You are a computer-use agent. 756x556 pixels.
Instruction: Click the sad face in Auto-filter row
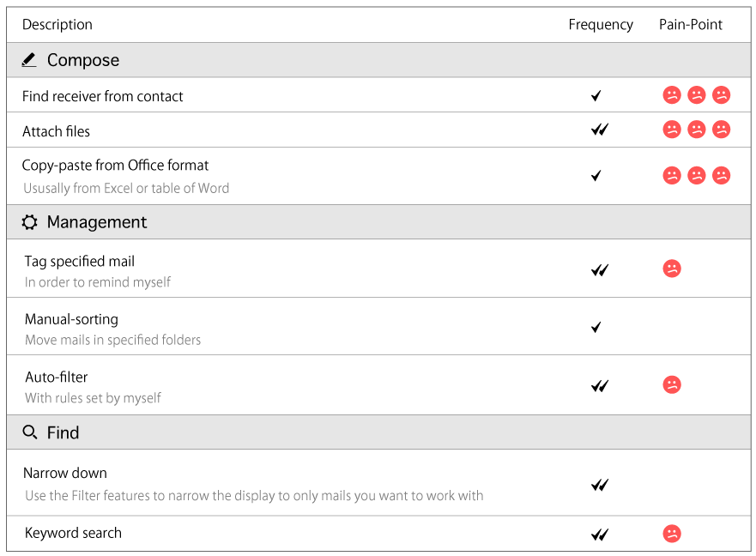click(x=672, y=384)
